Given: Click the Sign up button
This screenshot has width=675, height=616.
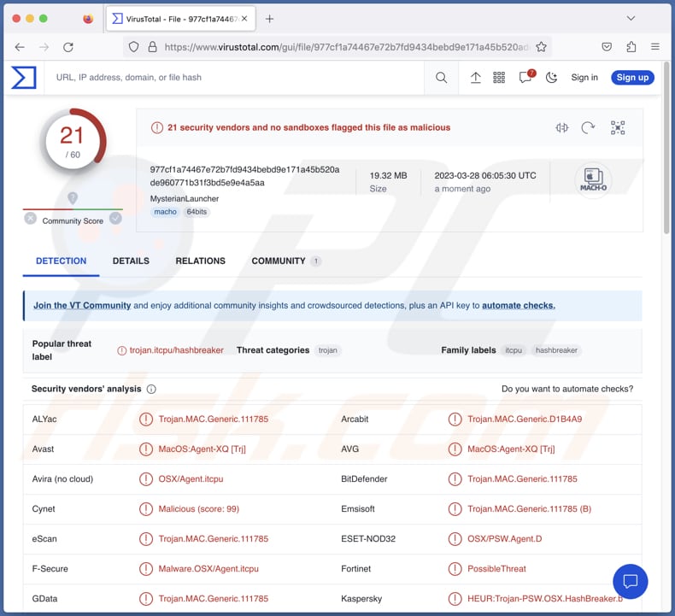Looking at the screenshot, I should coord(632,78).
